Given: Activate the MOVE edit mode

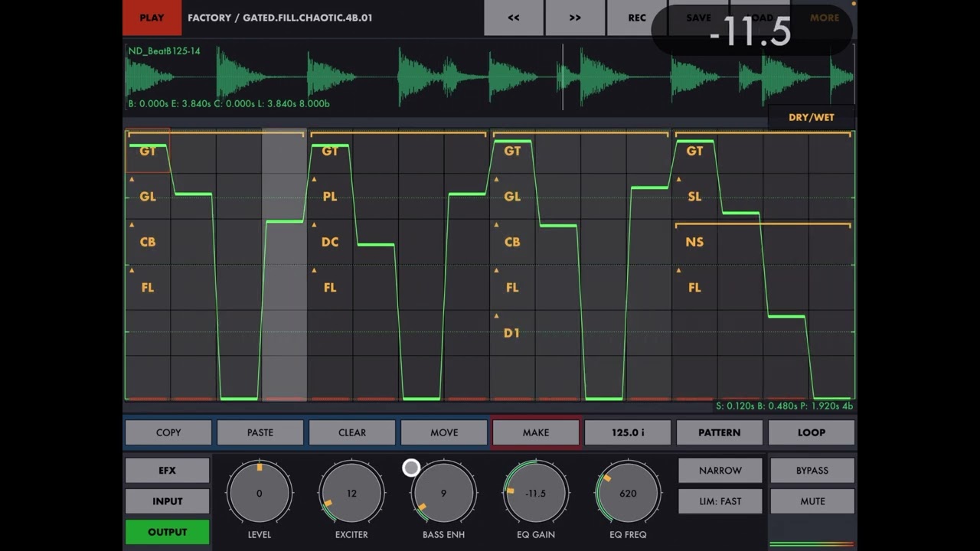Looking at the screenshot, I should coord(444,432).
